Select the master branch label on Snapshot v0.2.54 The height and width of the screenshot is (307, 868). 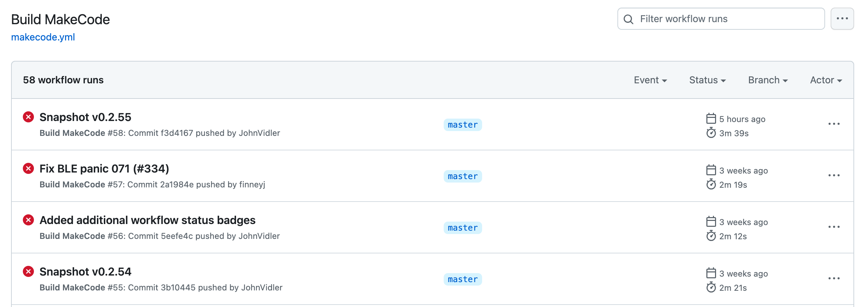click(x=462, y=279)
